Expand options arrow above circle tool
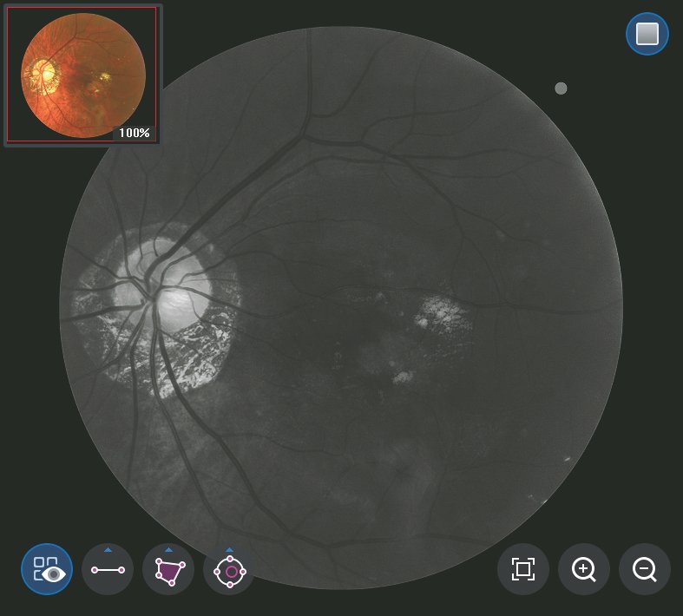 (x=229, y=549)
